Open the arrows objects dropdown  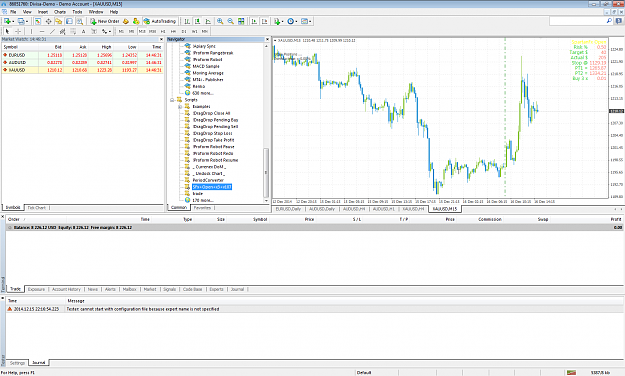[106, 31]
